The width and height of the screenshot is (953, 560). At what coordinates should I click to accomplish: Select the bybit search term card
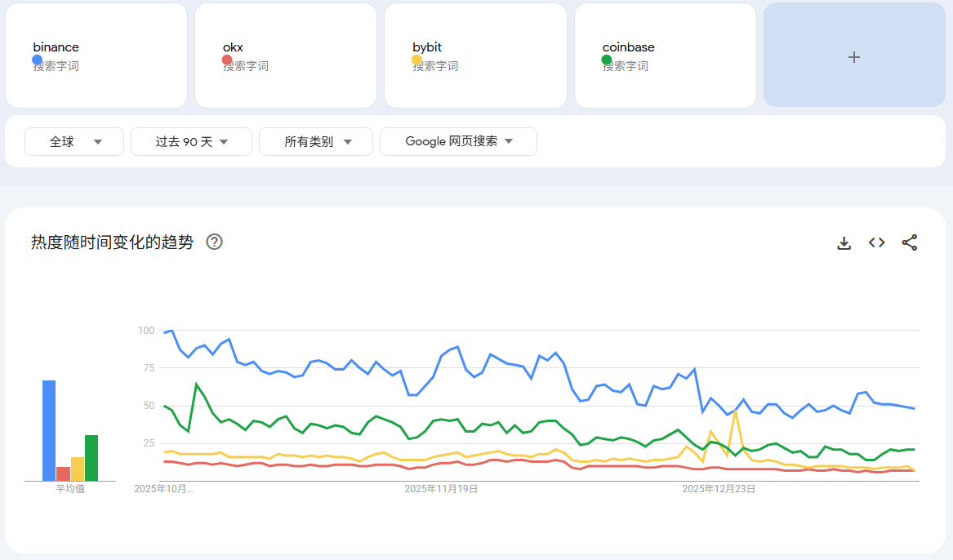(475, 56)
